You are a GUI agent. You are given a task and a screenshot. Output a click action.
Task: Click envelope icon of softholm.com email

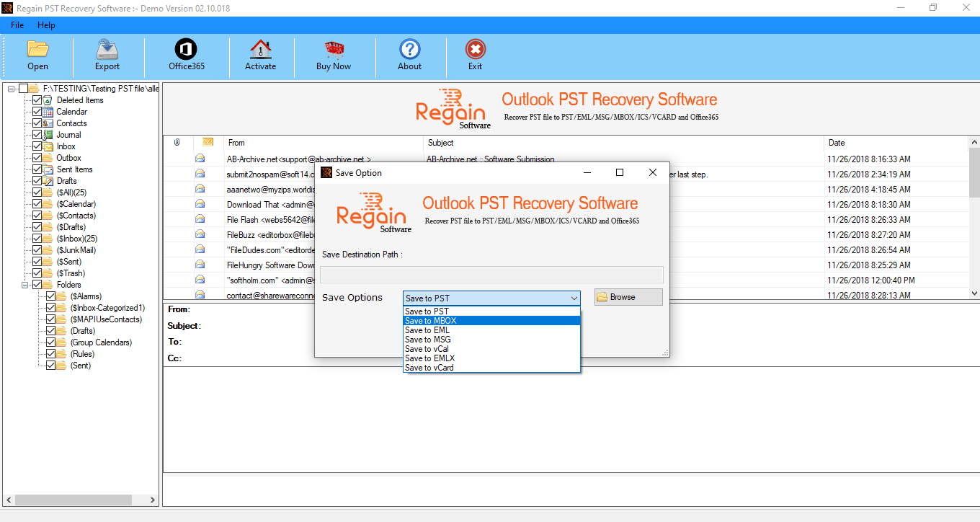pos(200,280)
